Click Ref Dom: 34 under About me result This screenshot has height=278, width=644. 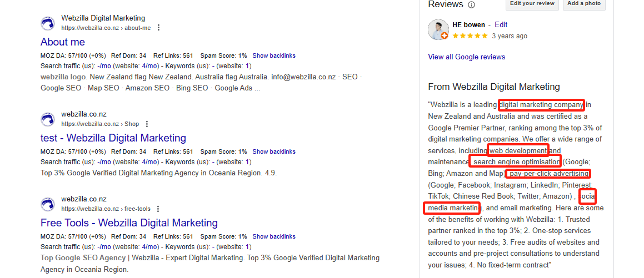[x=128, y=55]
